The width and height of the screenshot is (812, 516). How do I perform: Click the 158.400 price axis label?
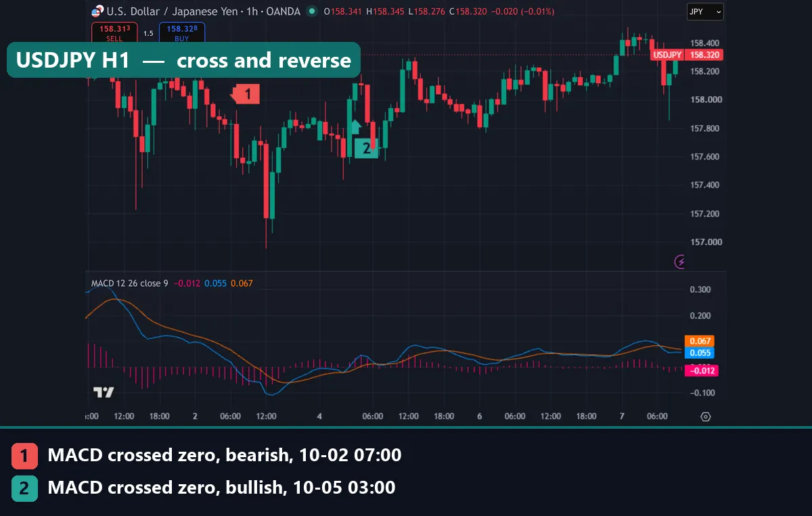[x=705, y=43]
